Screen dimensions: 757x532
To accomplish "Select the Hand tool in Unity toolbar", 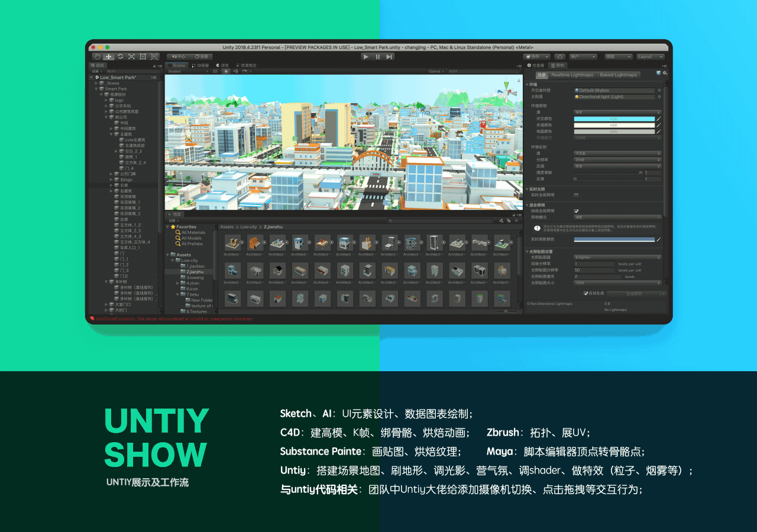I will 97,57.
